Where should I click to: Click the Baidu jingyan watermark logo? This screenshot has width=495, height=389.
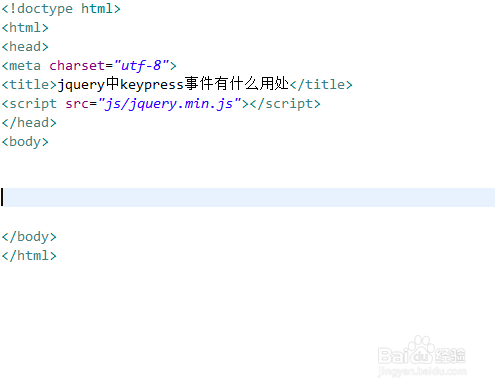[422, 356]
